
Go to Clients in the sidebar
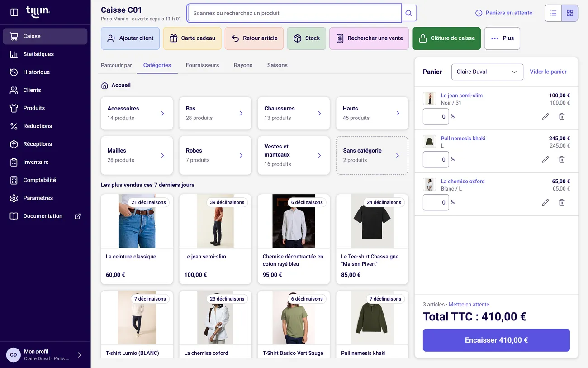pyautogui.click(x=45, y=90)
